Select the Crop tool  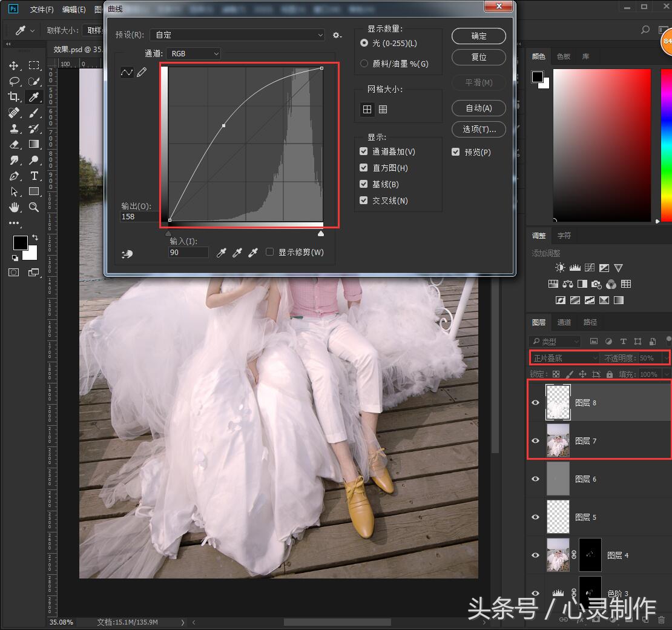pos(13,97)
